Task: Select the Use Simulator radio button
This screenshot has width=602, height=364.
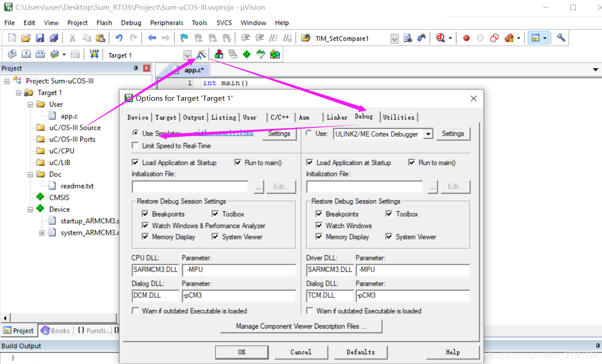Action: click(x=136, y=133)
